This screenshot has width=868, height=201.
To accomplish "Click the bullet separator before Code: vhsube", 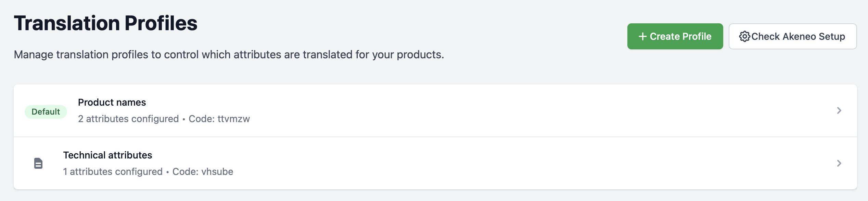I will 167,172.
